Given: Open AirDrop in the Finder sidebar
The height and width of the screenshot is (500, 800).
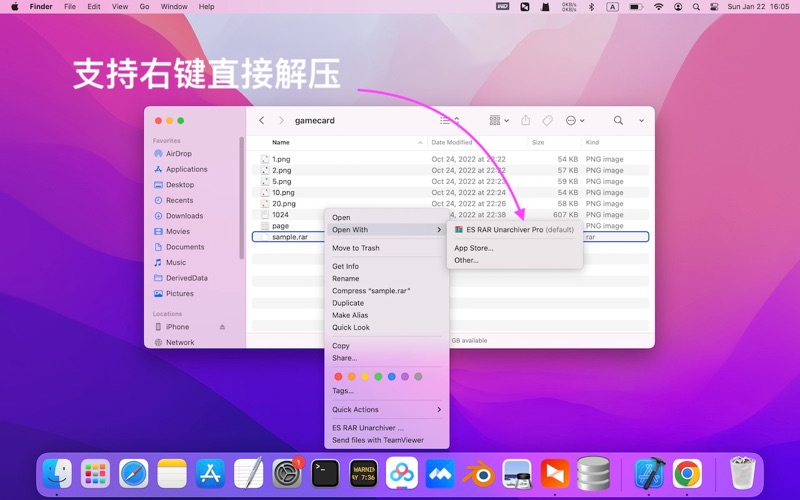Looking at the screenshot, I should [173, 154].
